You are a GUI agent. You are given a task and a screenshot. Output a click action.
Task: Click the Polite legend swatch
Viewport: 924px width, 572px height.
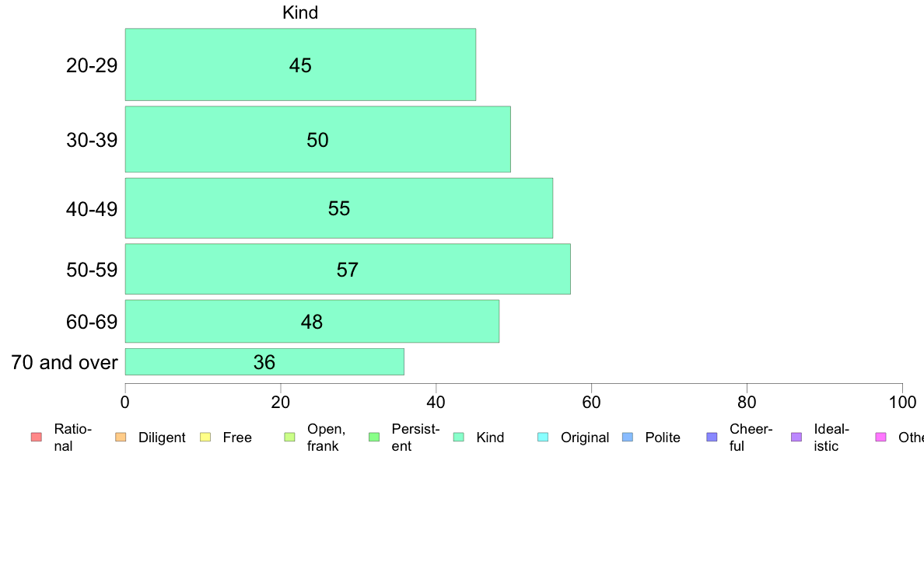coord(628,437)
